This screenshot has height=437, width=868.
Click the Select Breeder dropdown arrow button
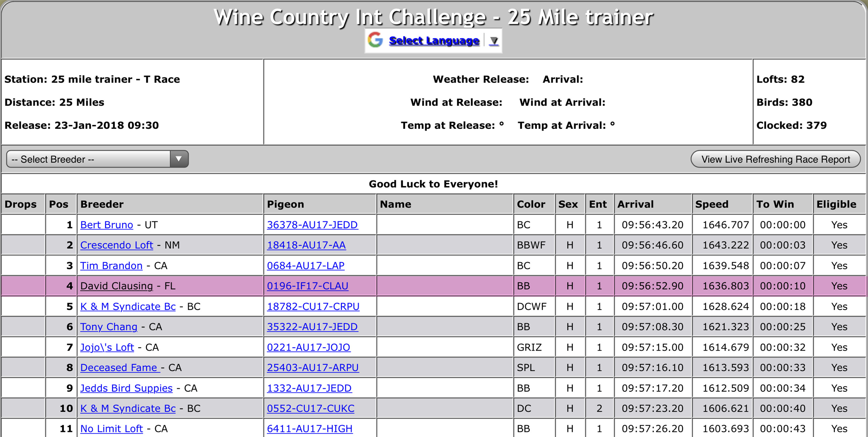(179, 159)
